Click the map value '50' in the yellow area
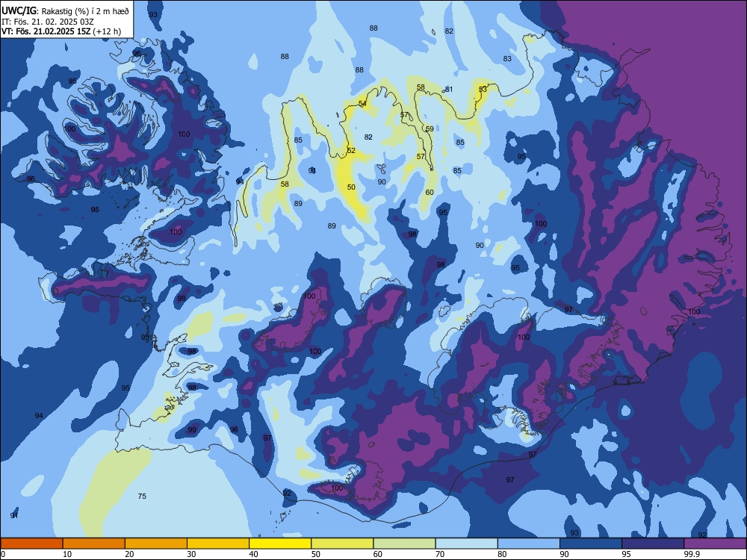Screen dimensions: 747x560 [351, 187]
